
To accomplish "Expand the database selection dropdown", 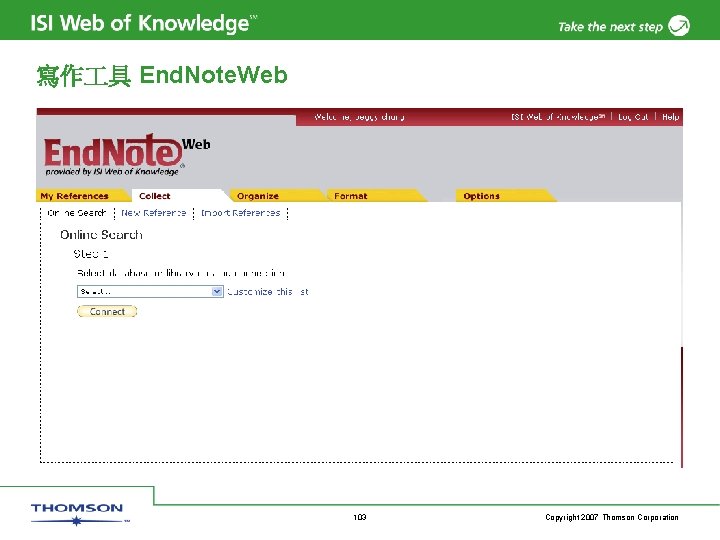I will 150,292.
